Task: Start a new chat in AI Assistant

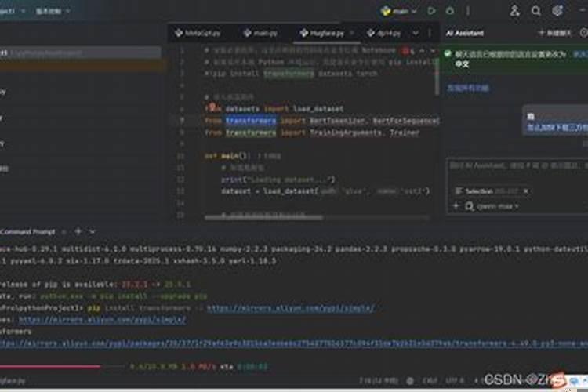Action: point(554,34)
